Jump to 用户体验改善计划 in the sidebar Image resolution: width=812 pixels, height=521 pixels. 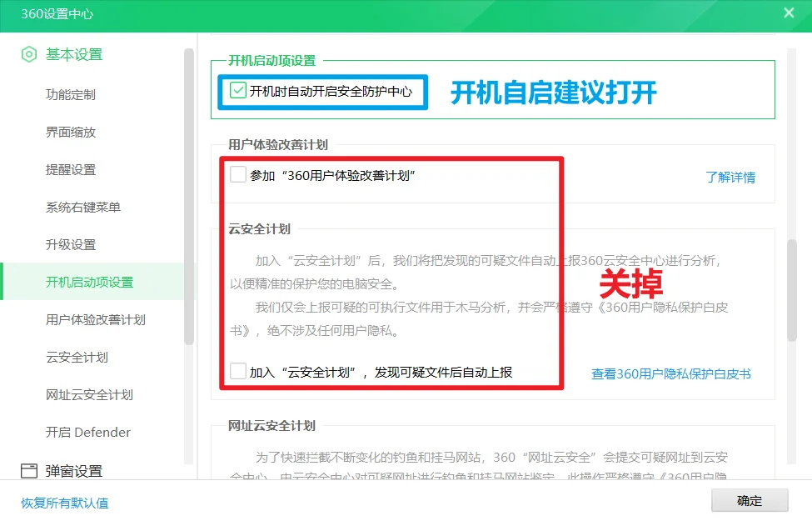(95, 320)
